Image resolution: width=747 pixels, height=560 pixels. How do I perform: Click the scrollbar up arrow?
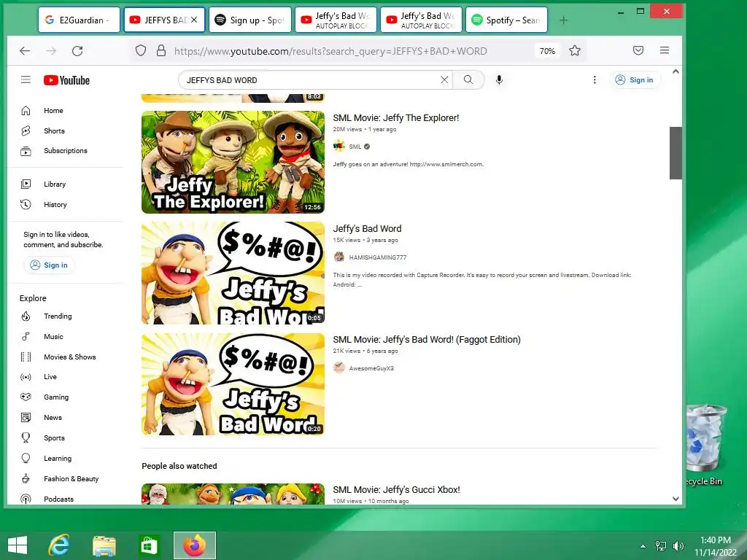[676, 71]
